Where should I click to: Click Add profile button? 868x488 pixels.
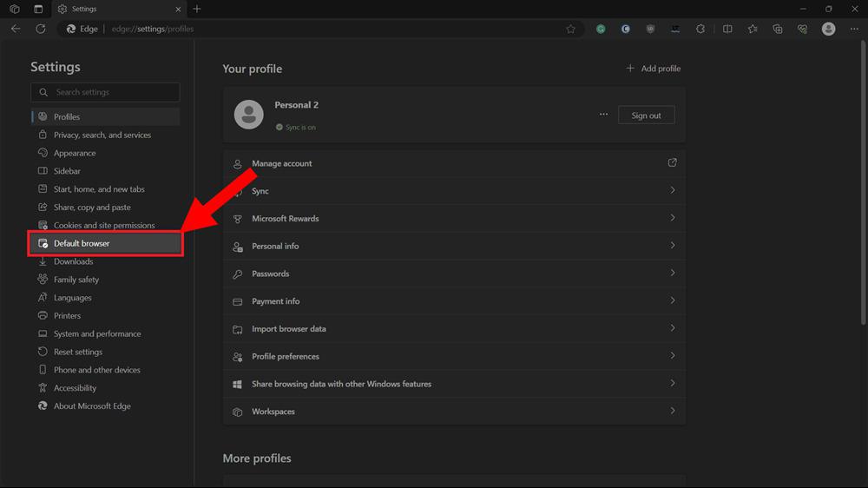tap(654, 69)
